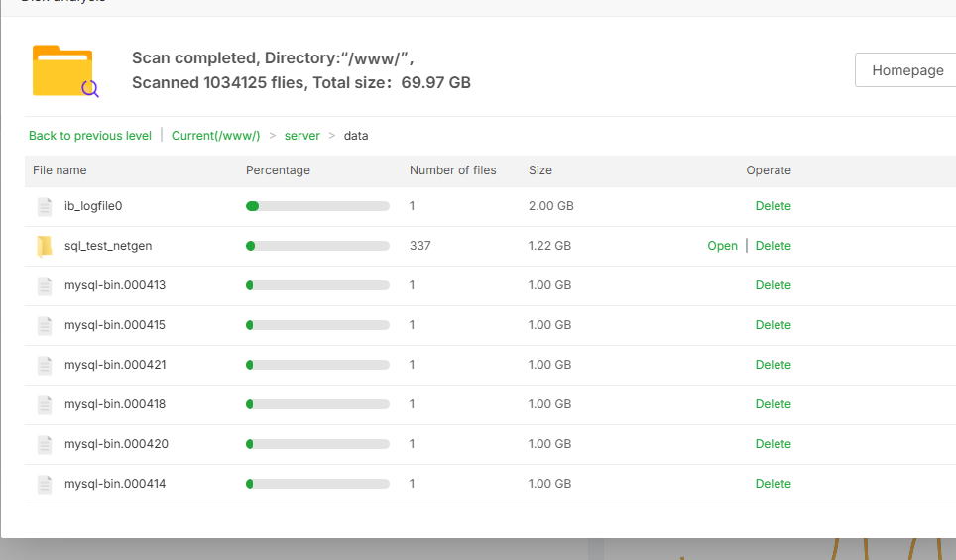Delete the ib_logfile0 file
This screenshot has width=956, height=560.
773,206
